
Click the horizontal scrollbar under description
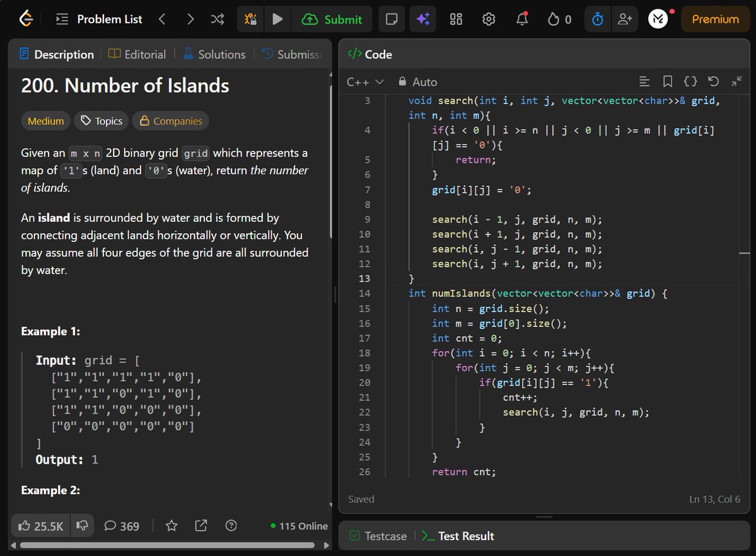point(167,545)
